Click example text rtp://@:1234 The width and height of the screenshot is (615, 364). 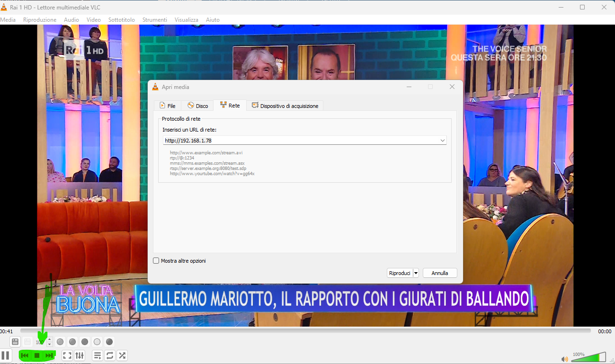[x=182, y=158]
